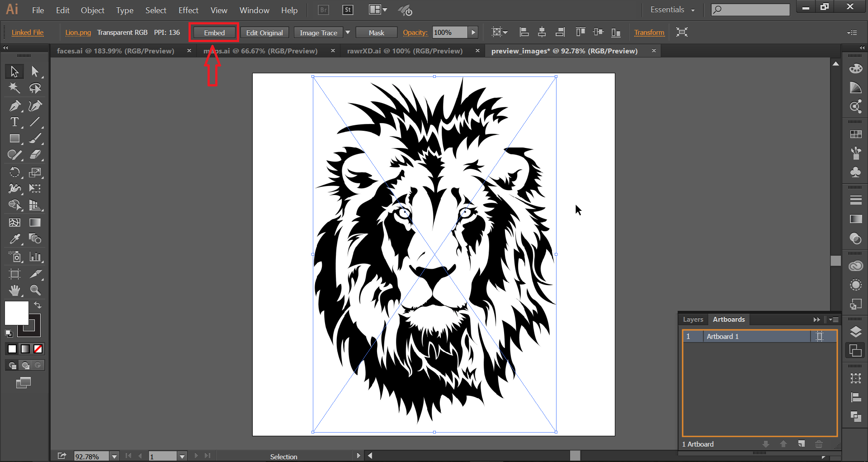Image resolution: width=868 pixels, height=462 pixels.
Task: Open the Arrange Documents dropdown
Action: pos(377,10)
